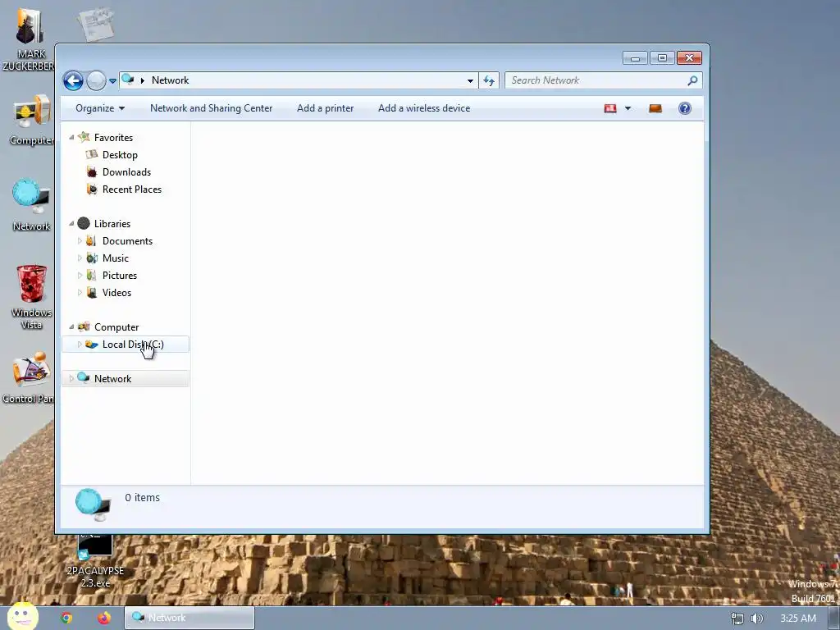
Task: Click the 0 items status text
Action: pyautogui.click(x=142, y=498)
